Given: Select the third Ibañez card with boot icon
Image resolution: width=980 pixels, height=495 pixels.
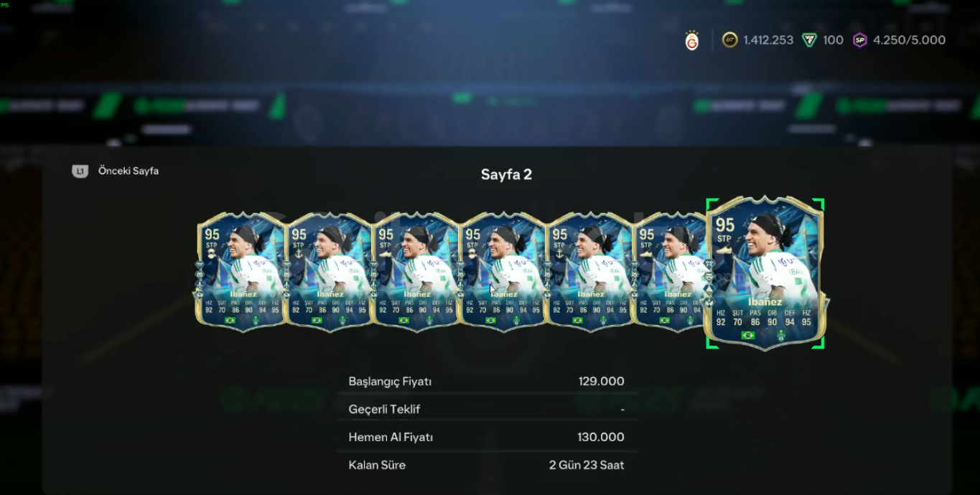Looking at the screenshot, I should pyautogui.click(x=416, y=271).
